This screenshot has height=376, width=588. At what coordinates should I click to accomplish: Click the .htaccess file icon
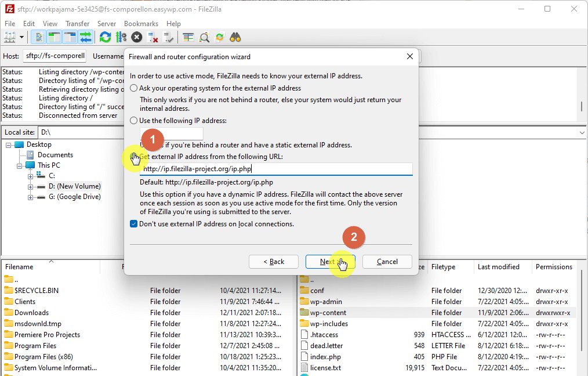point(304,334)
